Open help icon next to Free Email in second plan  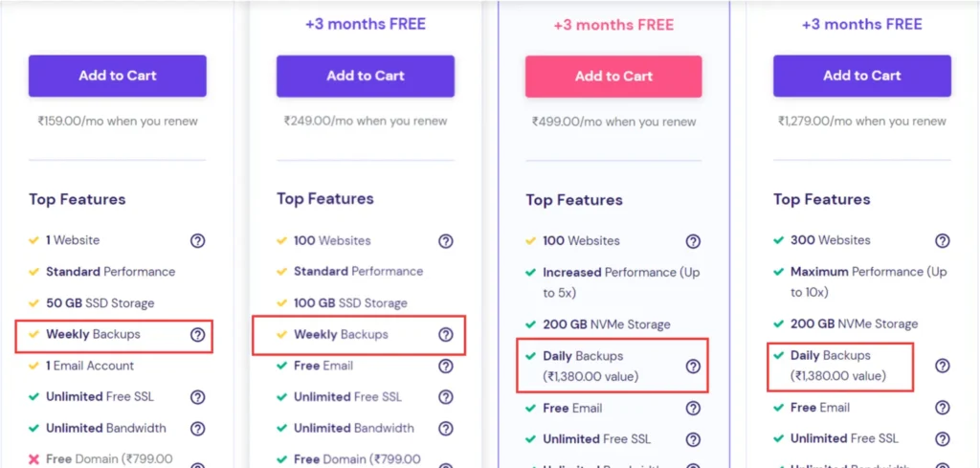(x=446, y=367)
